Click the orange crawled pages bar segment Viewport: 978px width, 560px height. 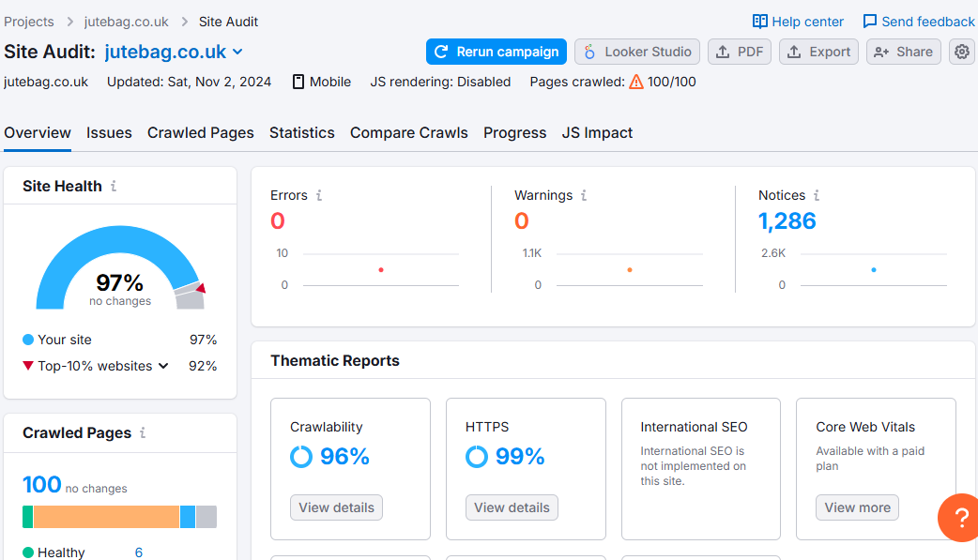[x=106, y=517]
